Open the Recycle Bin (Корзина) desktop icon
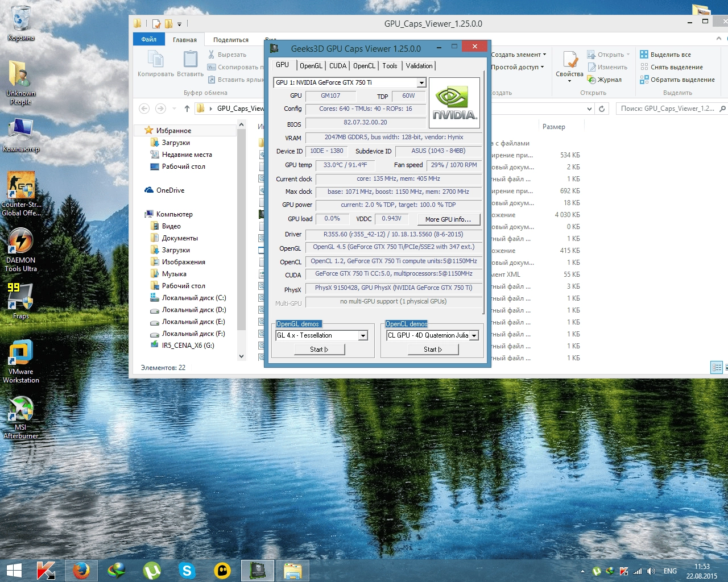This screenshot has width=728, height=582. click(x=21, y=23)
